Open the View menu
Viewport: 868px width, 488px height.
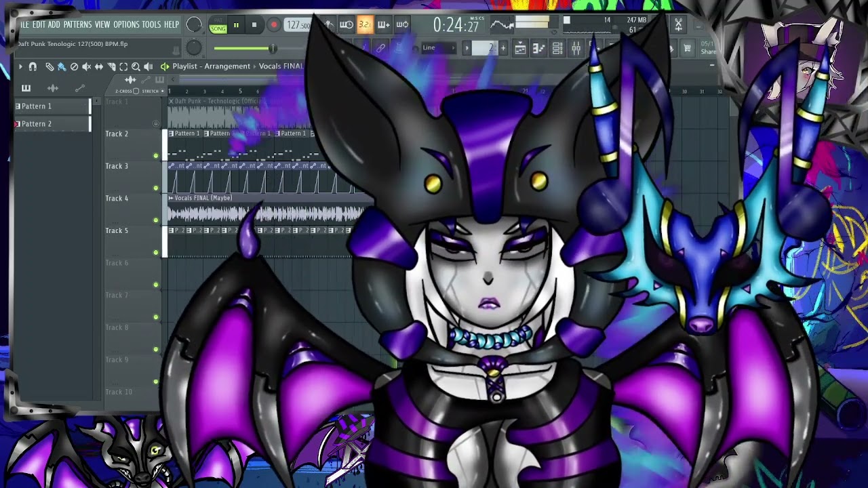[102, 25]
